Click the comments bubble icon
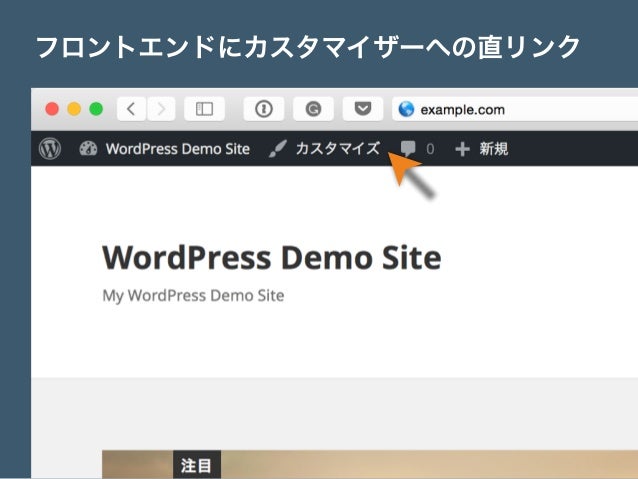Screen dimensions: 638x479 [x=408, y=149]
